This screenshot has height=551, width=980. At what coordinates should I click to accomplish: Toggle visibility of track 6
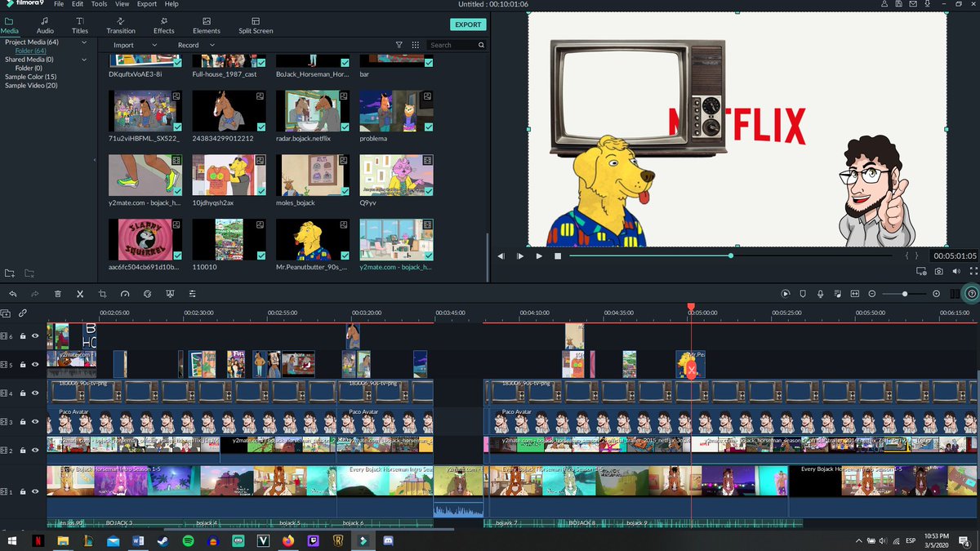[x=33, y=336]
